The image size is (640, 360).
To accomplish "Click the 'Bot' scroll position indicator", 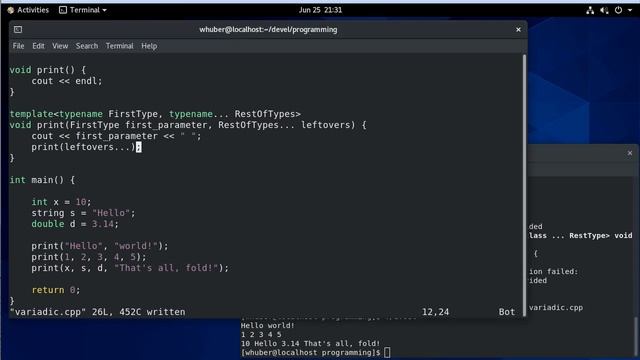I will coord(507,312).
